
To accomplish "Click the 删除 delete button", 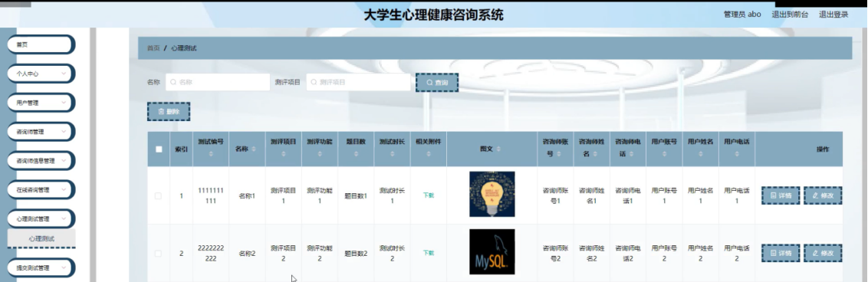I will point(168,111).
